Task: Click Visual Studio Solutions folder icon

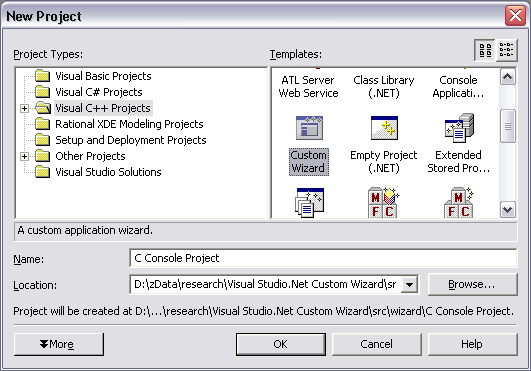Action: click(43, 172)
